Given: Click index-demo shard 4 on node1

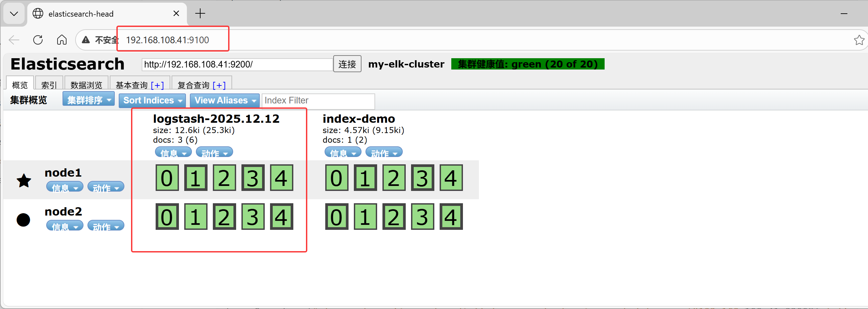Looking at the screenshot, I should coord(451,178).
